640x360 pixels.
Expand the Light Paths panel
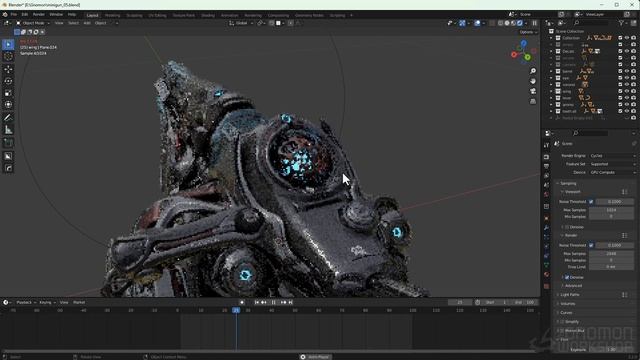569,295
